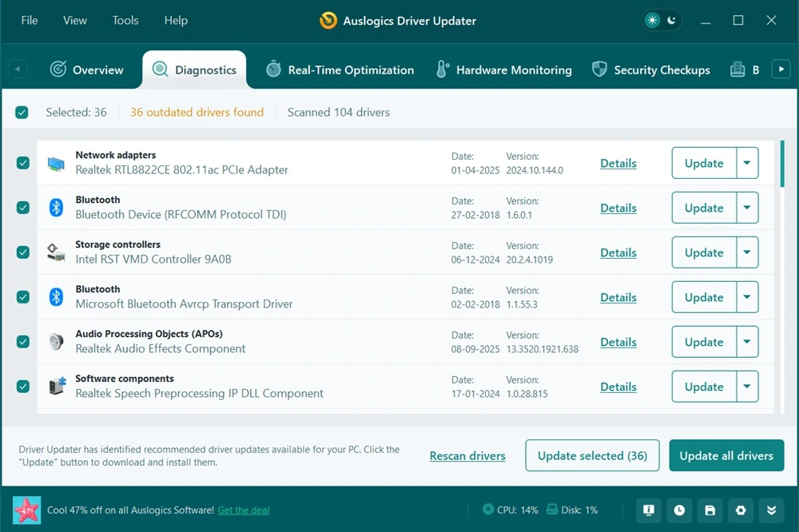
Task: Click Update for Realtek Speech Preprocessing component
Action: 704,387
